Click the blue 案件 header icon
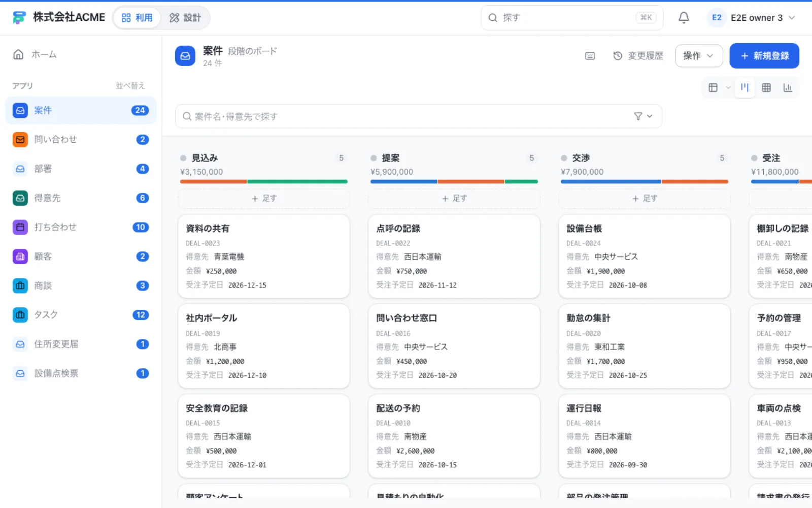Screen dimensions: 812x508 (185, 56)
